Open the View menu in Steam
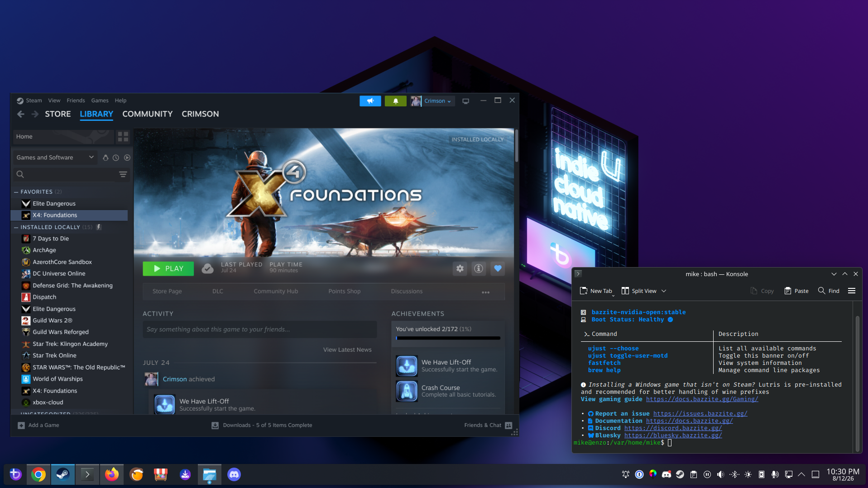Screen dimensions: 868x488 pos(54,100)
